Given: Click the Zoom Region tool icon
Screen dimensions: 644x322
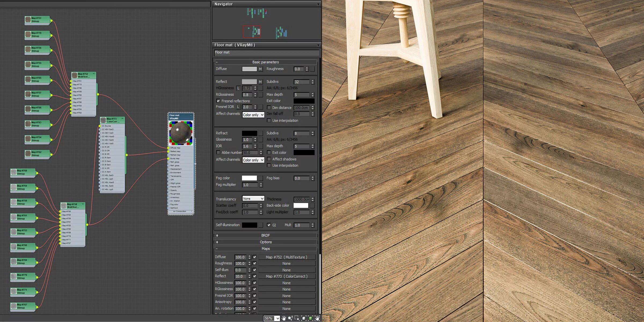Looking at the screenshot, I should point(296,319).
